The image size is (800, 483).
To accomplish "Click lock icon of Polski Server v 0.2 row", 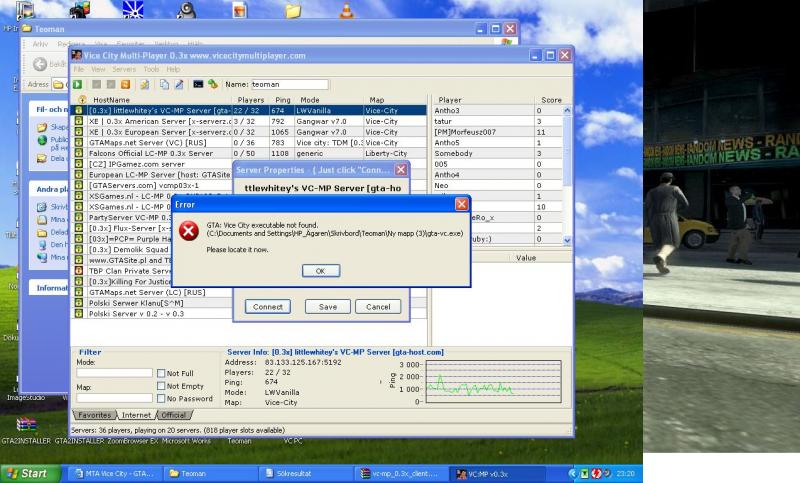I will pyautogui.click(x=79, y=313).
